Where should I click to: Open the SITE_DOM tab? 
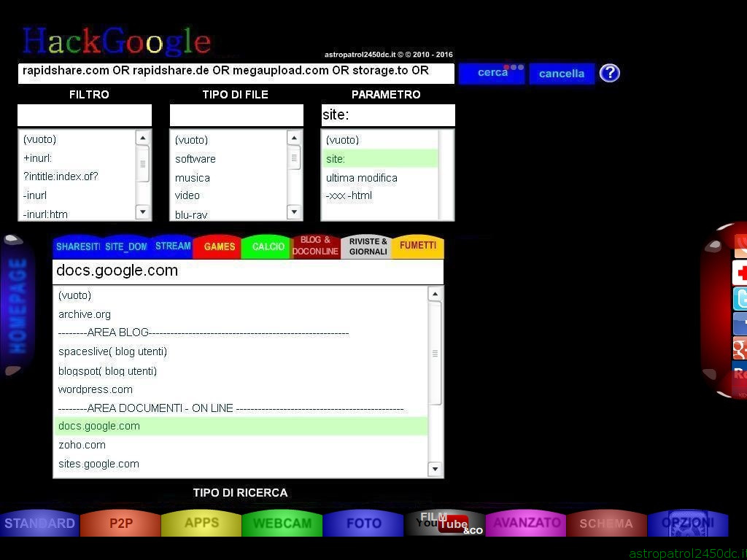tap(126, 246)
